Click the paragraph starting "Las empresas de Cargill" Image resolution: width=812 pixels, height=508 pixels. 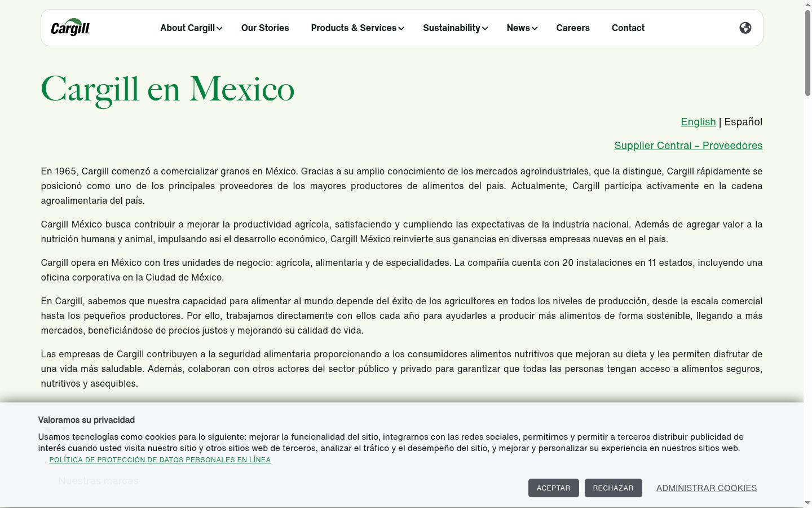coord(401,369)
